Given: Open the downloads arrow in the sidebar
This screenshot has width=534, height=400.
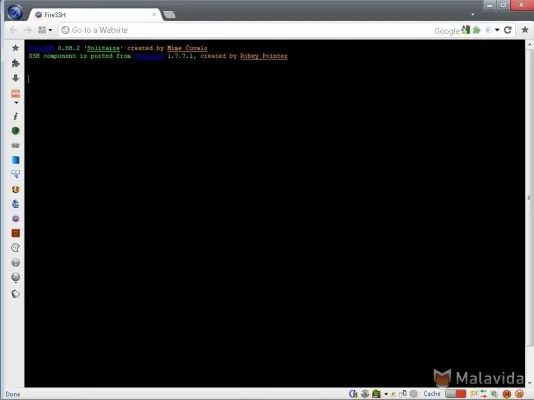Looking at the screenshot, I should [x=15, y=78].
